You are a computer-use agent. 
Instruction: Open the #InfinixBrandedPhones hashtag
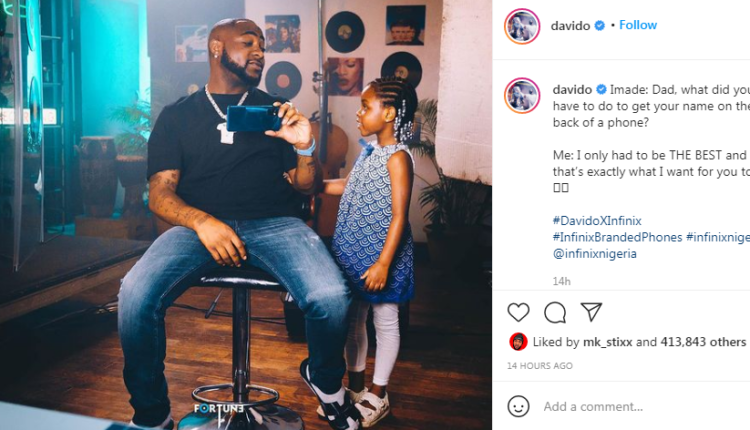pyautogui.click(x=618, y=237)
